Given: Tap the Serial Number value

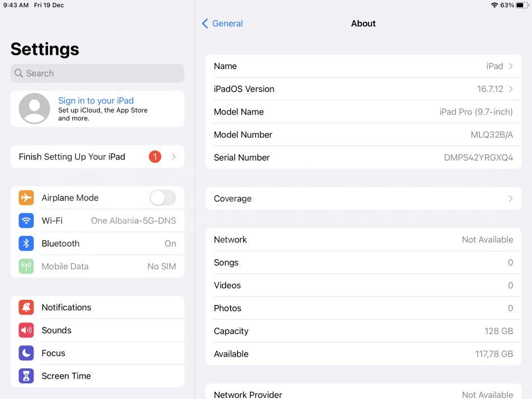Looking at the screenshot, I should (x=478, y=158).
